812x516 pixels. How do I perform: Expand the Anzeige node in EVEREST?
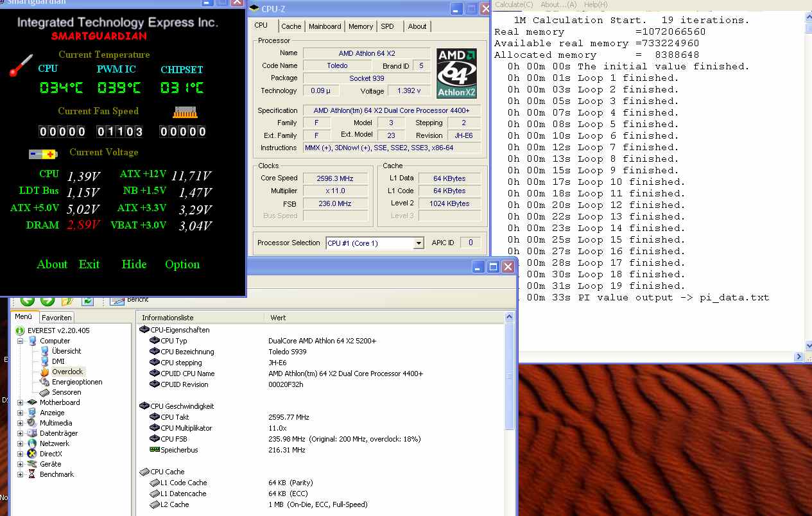[x=20, y=413]
